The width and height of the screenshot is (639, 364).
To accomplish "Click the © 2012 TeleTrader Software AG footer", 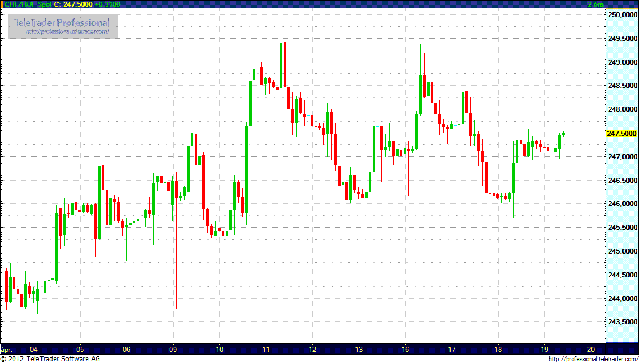I will (50, 359).
